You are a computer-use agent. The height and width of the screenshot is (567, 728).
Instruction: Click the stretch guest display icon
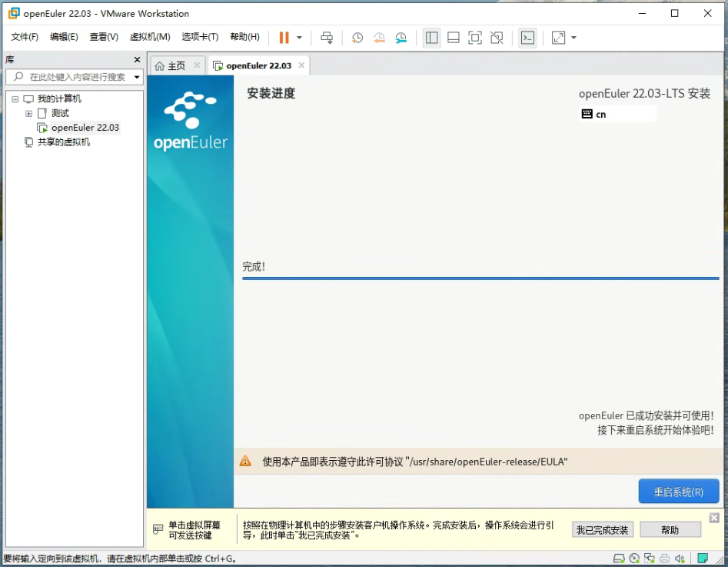[559, 38]
